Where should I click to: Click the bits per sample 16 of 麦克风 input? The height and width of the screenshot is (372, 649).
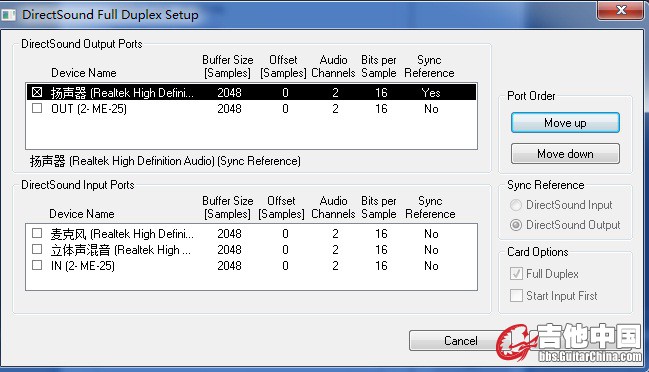click(x=381, y=234)
